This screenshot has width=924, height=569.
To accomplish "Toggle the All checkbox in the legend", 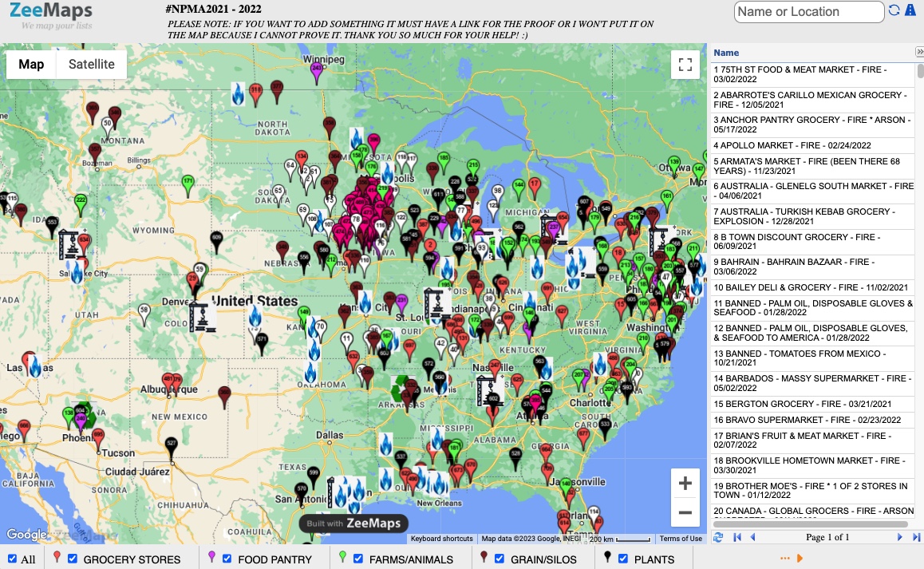I will coord(13,559).
